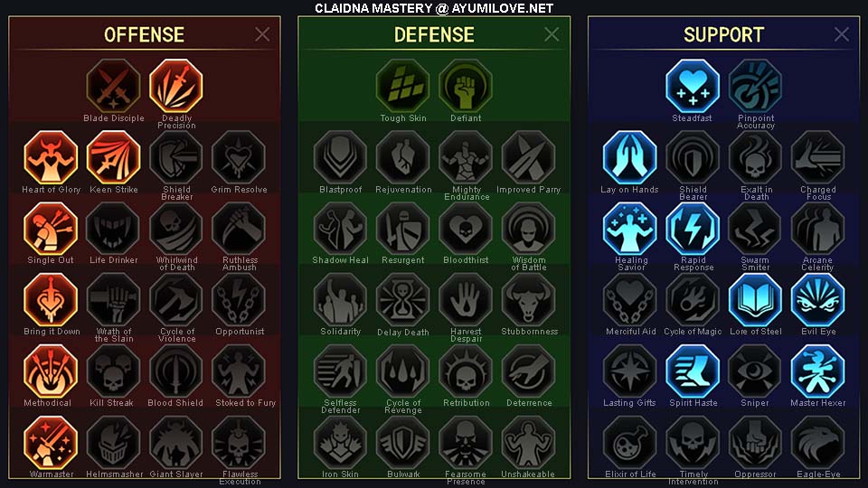
Task: Close the Offense mastery panel
Action: 262,34
